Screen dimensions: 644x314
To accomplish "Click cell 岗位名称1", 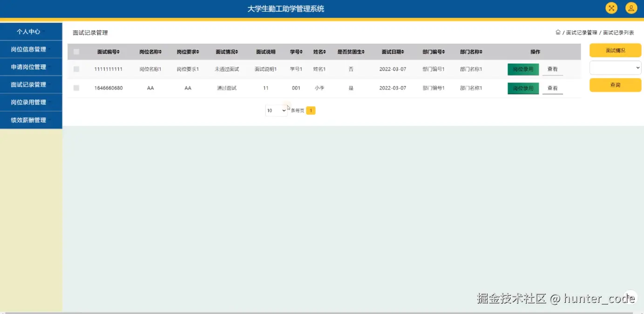I will click(x=150, y=69).
